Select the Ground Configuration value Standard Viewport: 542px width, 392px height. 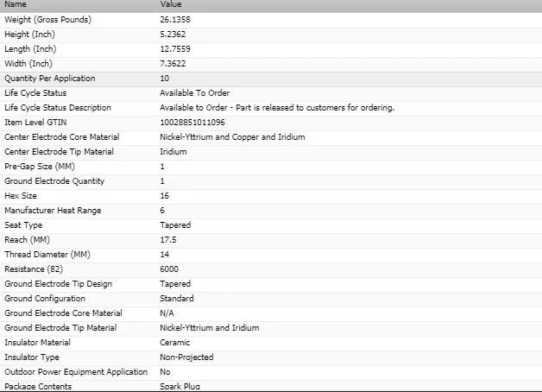(177, 299)
